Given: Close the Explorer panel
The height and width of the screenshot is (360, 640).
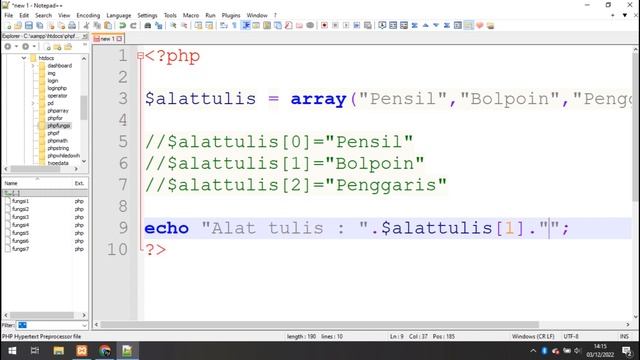Looking at the screenshot, I should [x=85, y=36].
